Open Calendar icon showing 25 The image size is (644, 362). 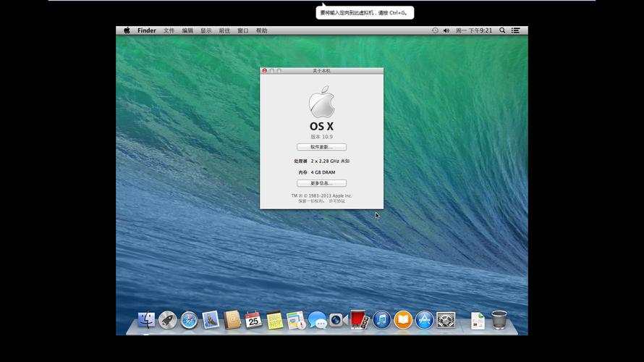(253, 320)
